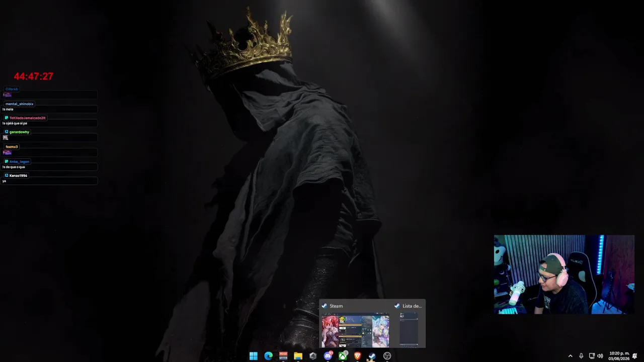The width and height of the screenshot is (644, 362).
Task: Open the clock and date flyout
Action: point(619,356)
